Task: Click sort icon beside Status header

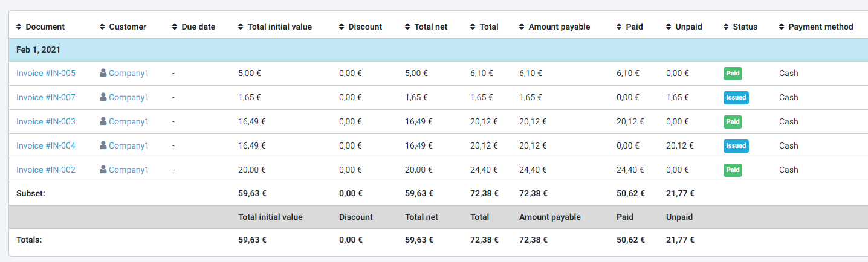Action: [x=727, y=27]
